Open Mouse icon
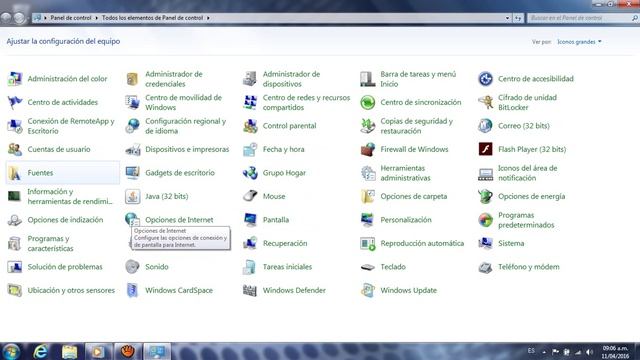The height and width of the screenshot is (360, 640). (x=250, y=196)
